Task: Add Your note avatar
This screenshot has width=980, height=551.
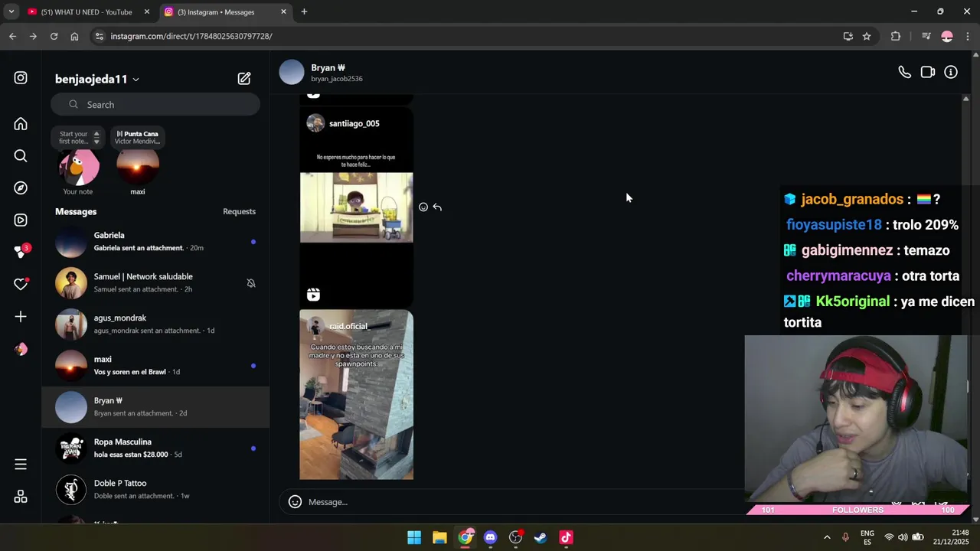Action: tap(79, 167)
